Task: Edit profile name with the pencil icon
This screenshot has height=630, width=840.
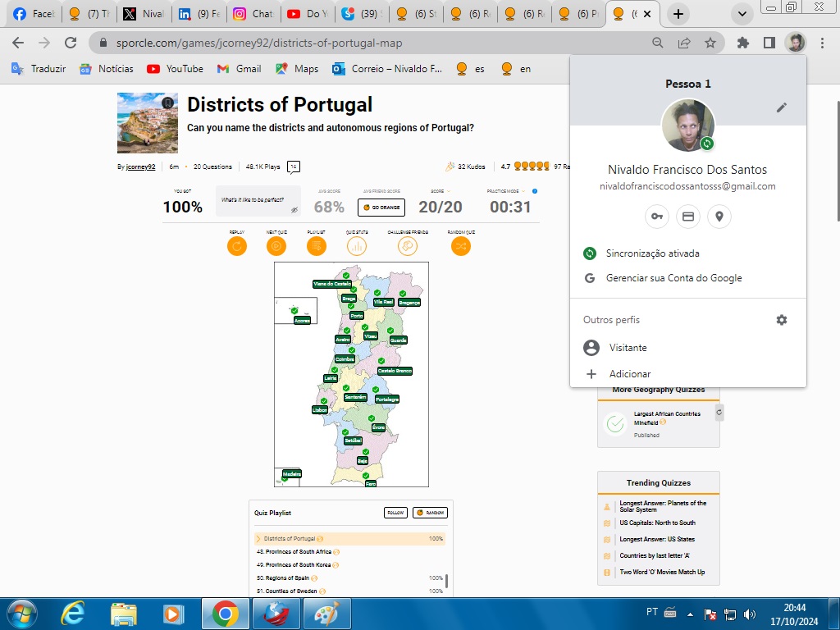Action: point(782,107)
